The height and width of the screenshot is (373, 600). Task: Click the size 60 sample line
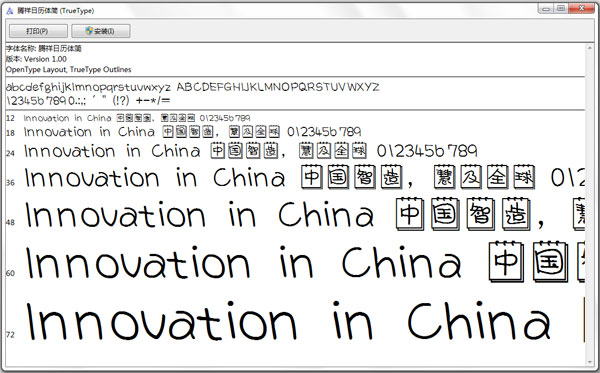pos(304,262)
